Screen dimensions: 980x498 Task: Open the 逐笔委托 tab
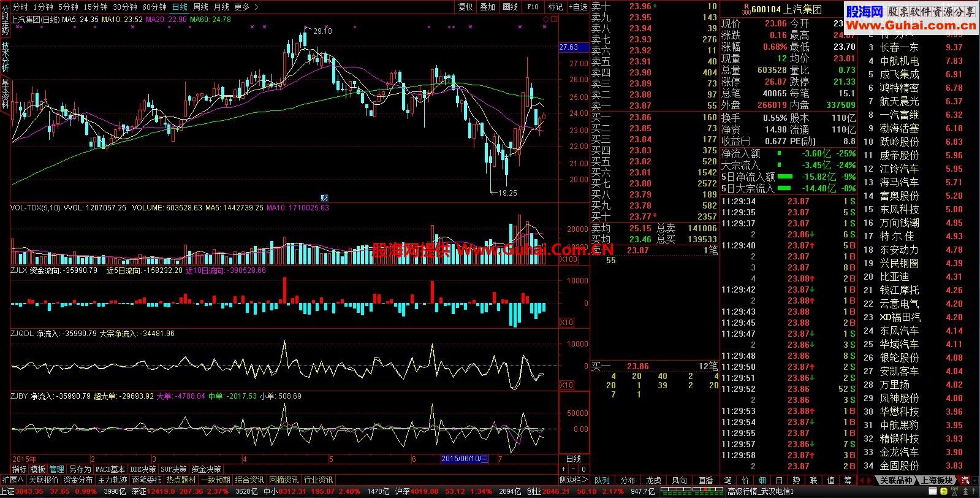[146, 480]
